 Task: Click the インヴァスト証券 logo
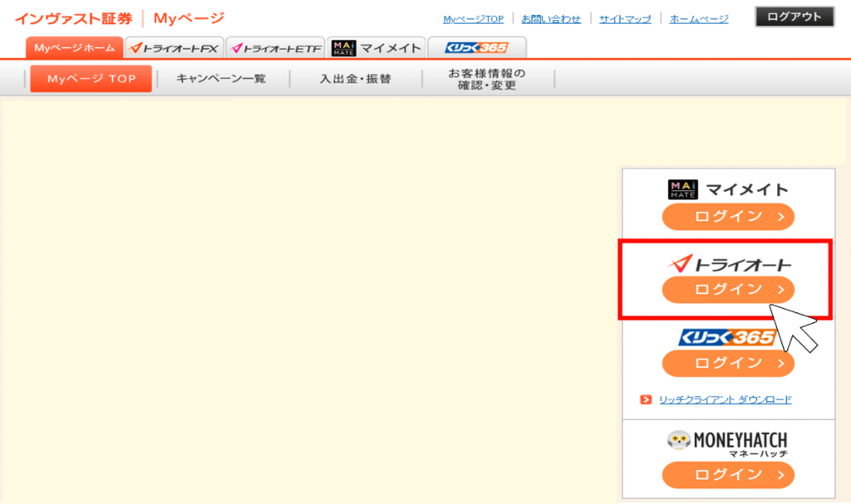74,18
